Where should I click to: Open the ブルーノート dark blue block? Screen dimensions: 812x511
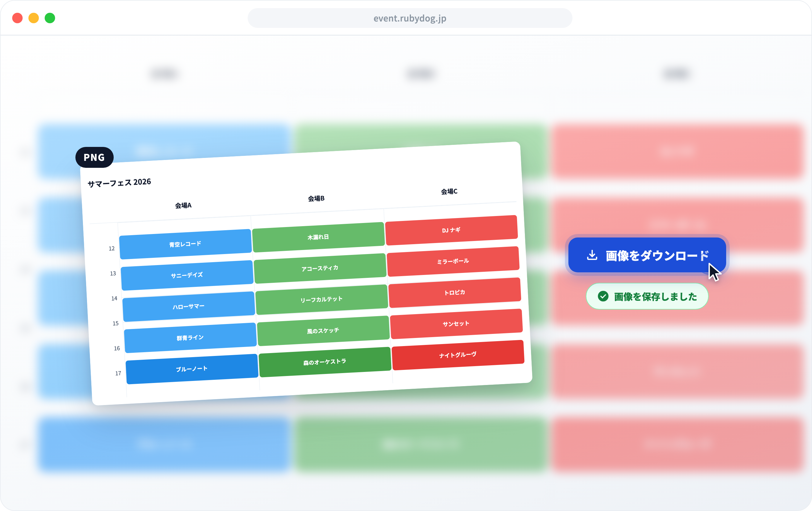click(x=192, y=369)
